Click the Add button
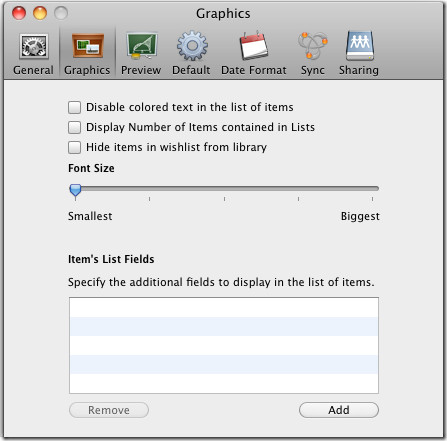 pyautogui.click(x=339, y=410)
